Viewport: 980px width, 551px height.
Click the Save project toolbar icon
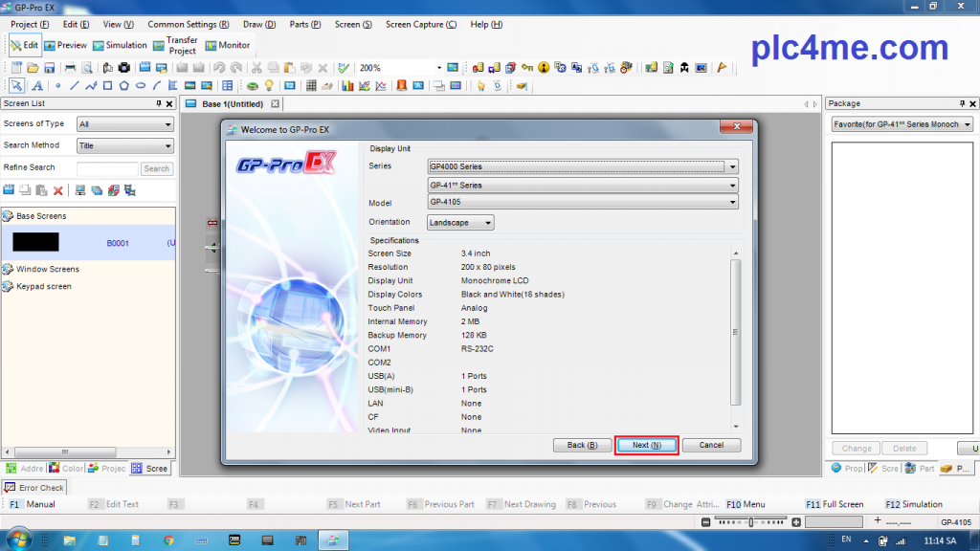pyautogui.click(x=48, y=68)
